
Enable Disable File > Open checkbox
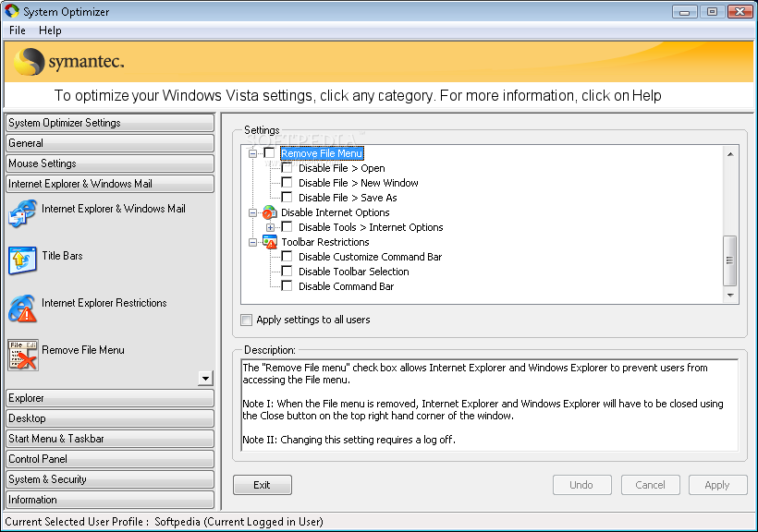287,168
